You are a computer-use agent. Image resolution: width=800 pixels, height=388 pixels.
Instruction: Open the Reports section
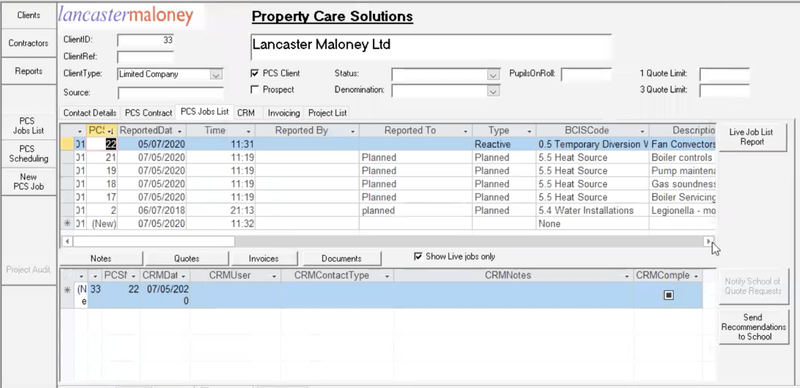pyautogui.click(x=29, y=71)
